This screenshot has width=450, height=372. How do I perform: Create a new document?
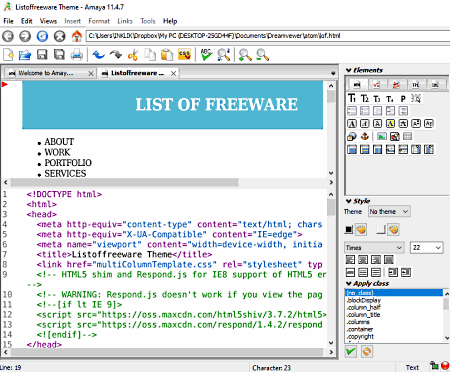pos(8,55)
